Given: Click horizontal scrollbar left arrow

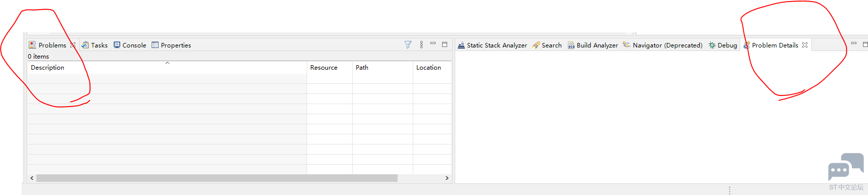Looking at the screenshot, I should [x=32, y=178].
